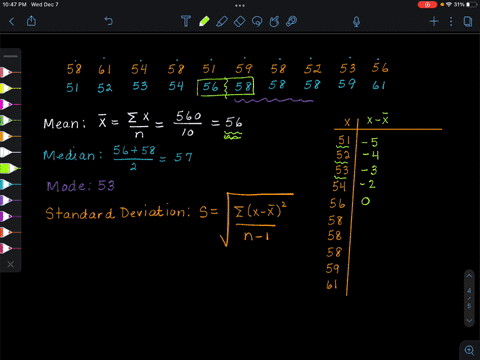Tap the green "0" in deviation column
Screen dimensions: 480x360
365,201
